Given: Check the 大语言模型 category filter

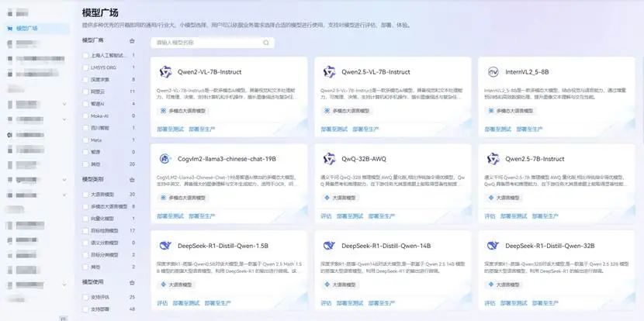Looking at the screenshot, I should coord(85,194).
